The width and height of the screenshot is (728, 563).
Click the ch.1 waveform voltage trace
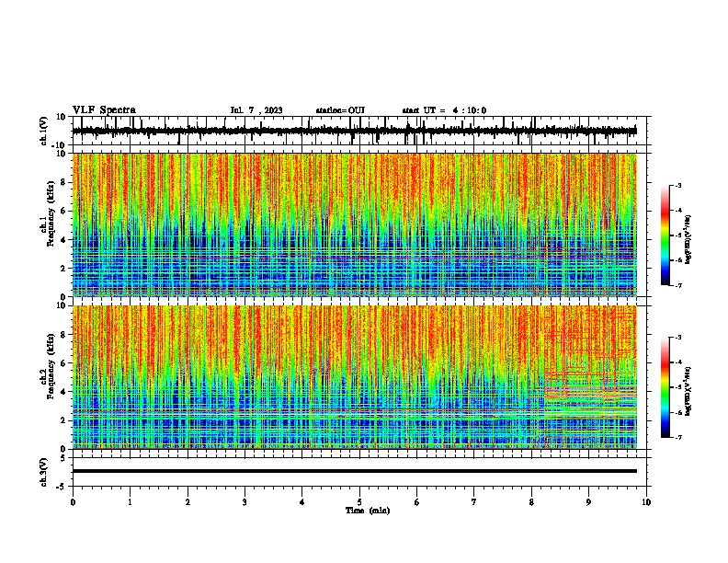(355, 131)
